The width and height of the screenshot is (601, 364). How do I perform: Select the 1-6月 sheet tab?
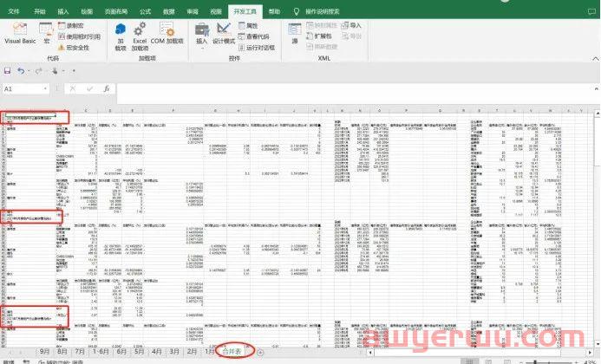pos(101,351)
